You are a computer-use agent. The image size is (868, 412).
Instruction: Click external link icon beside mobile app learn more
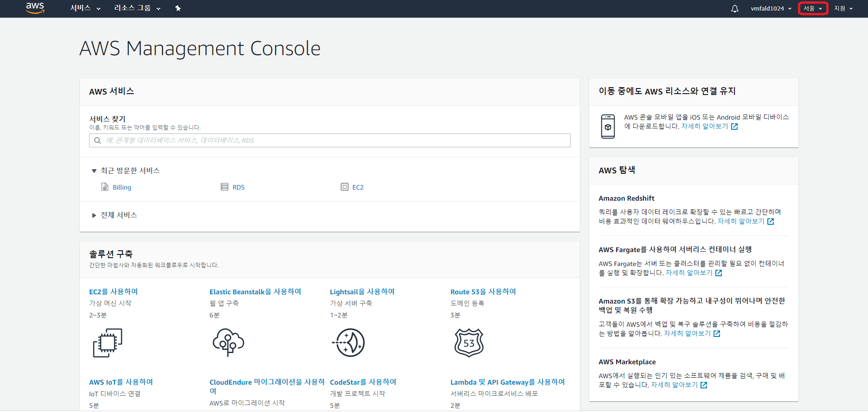[x=734, y=127]
